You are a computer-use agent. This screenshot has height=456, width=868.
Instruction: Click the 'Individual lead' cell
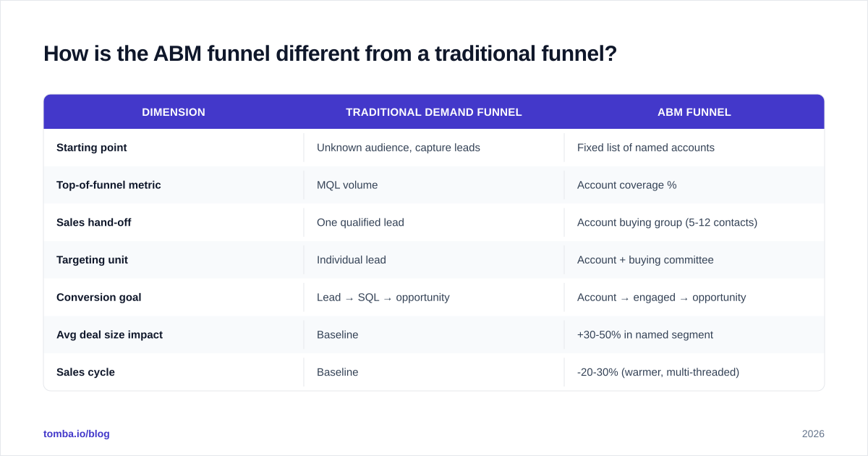[x=352, y=260]
